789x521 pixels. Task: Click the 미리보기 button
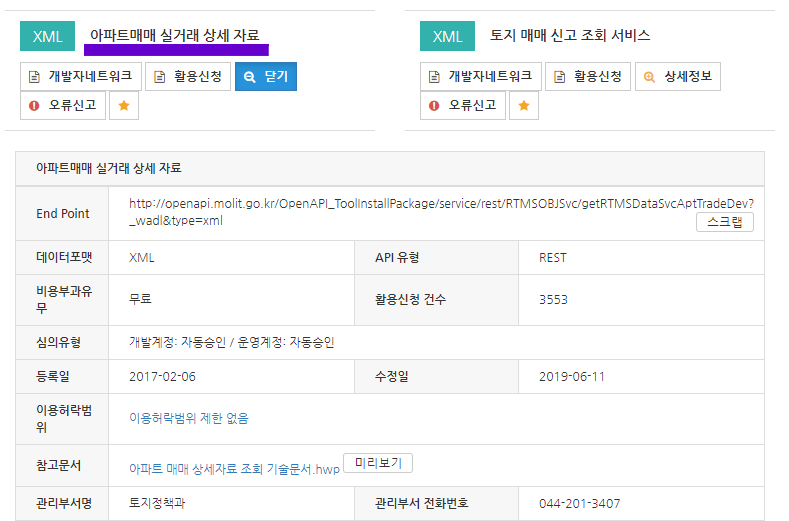click(x=378, y=463)
